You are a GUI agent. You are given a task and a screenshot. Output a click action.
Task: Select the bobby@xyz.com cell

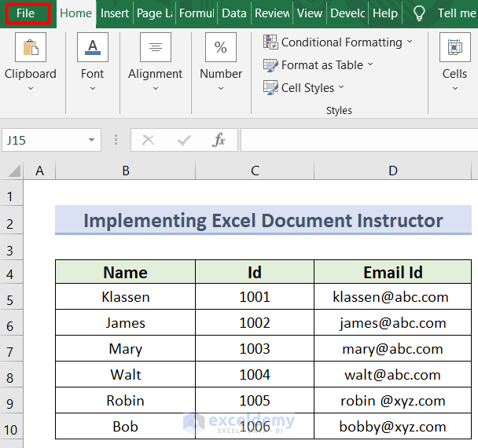(392, 426)
